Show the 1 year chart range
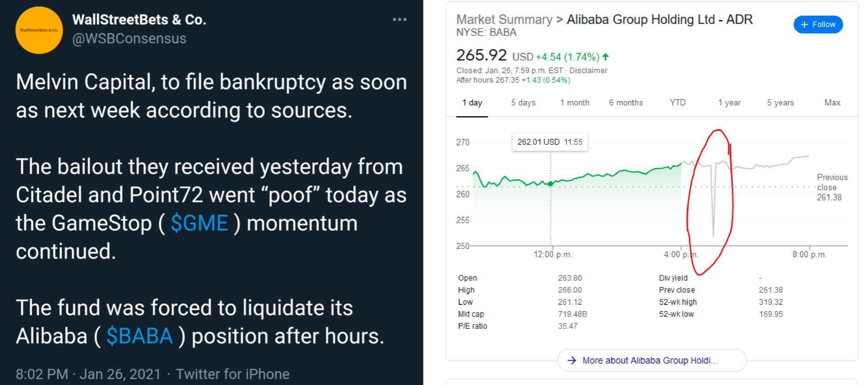868x385 pixels. 729,103
